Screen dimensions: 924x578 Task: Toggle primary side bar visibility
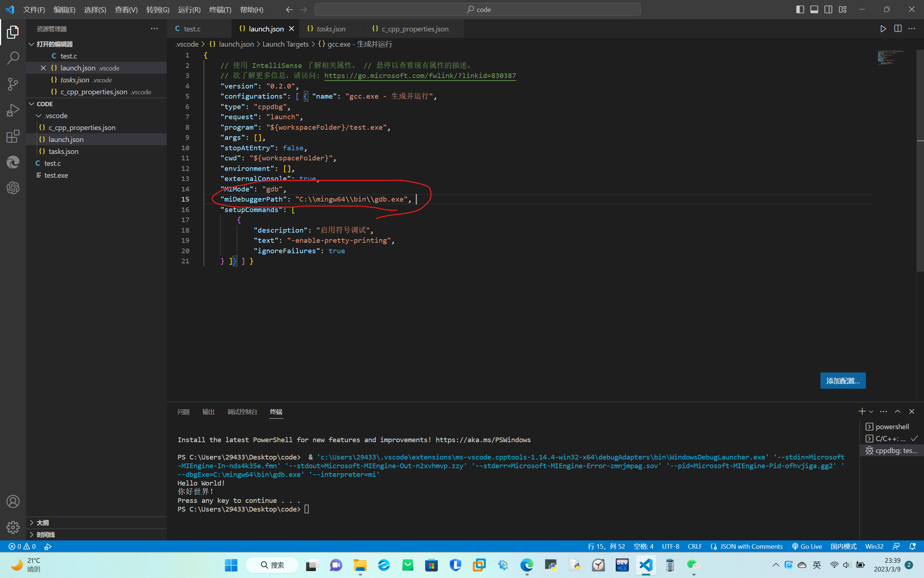[x=800, y=9]
